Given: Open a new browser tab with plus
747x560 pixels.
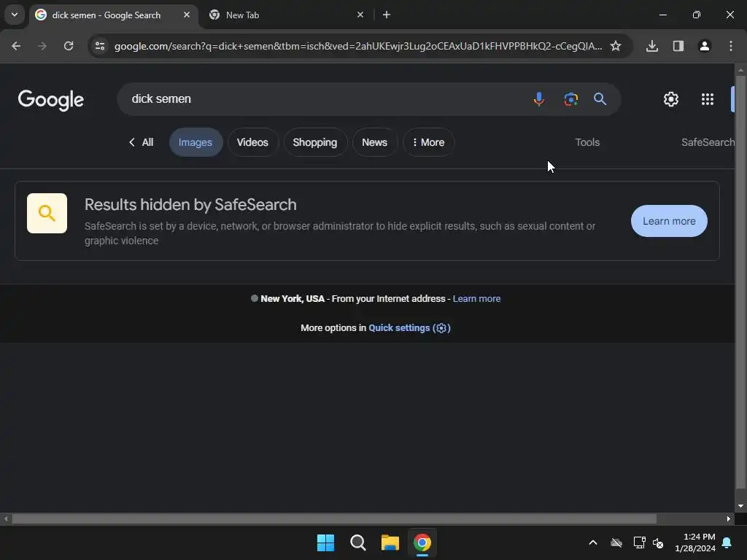Looking at the screenshot, I should point(387,15).
